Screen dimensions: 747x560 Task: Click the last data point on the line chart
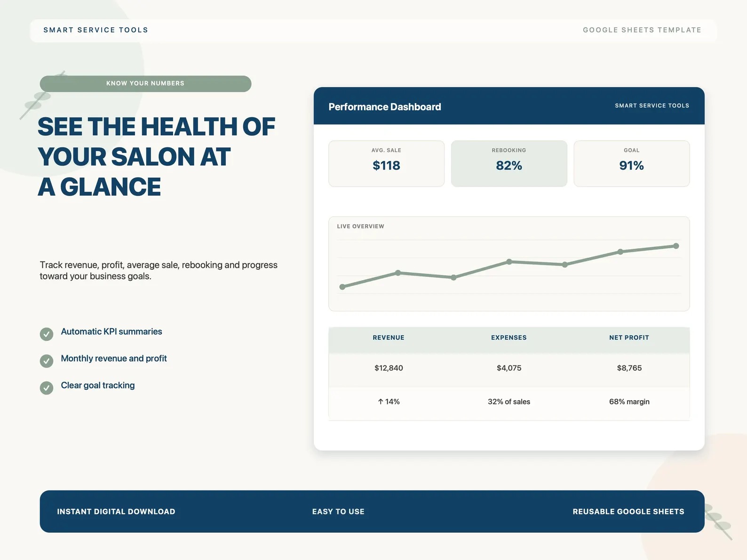(676, 246)
